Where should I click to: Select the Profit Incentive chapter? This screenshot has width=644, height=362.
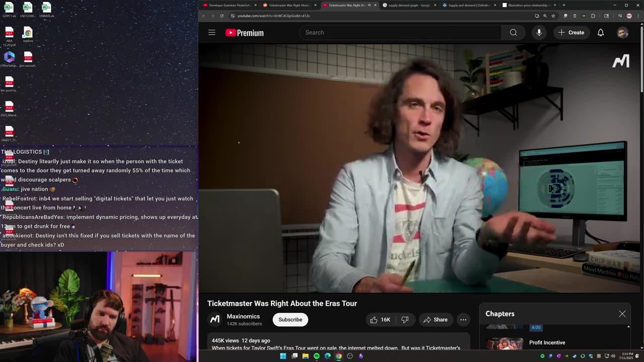tap(547, 343)
